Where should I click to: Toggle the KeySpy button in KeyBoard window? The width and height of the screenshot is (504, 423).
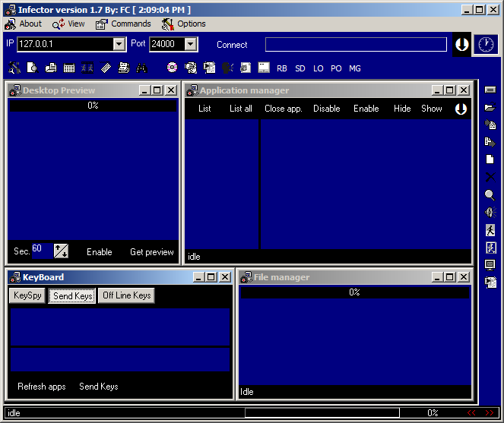27,295
